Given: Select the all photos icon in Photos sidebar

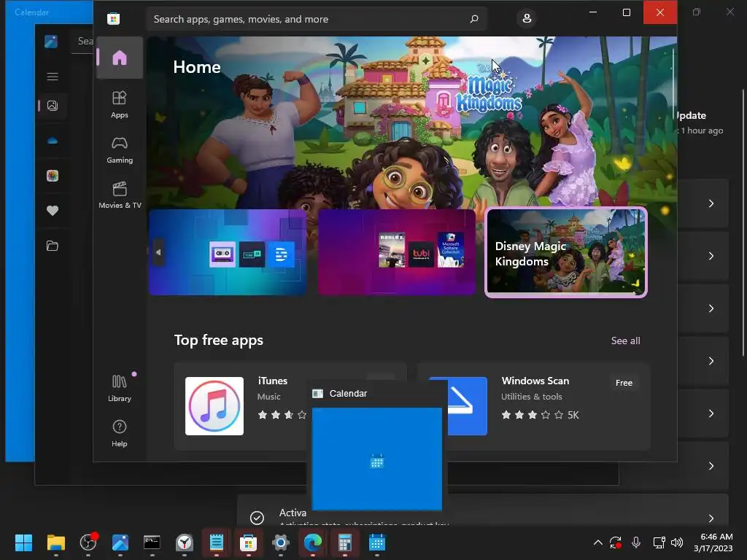Looking at the screenshot, I should click(53, 105).
